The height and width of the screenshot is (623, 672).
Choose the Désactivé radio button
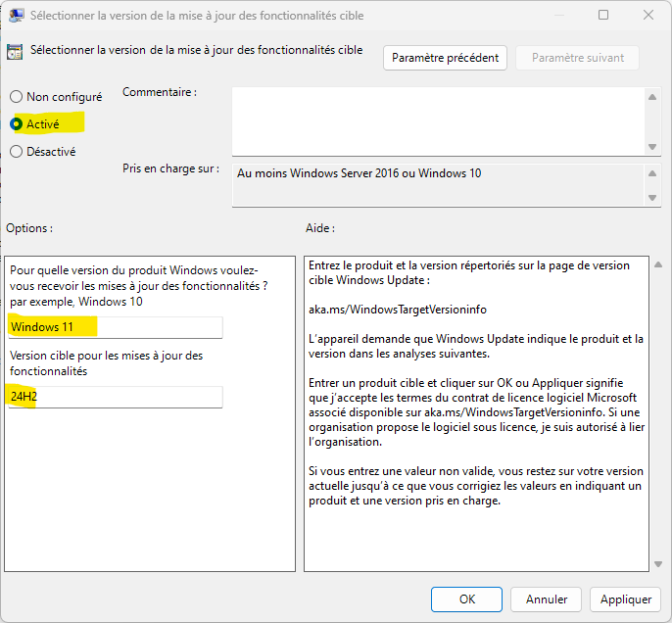(17, 152)
